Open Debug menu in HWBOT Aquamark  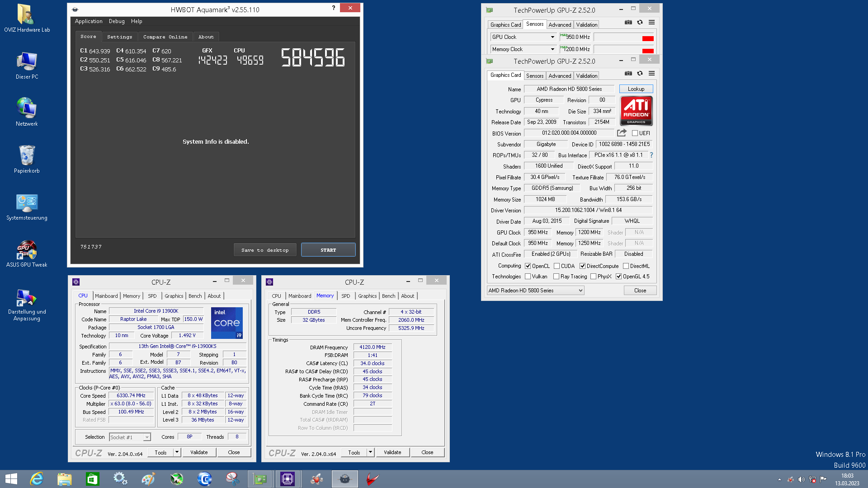point(117,21)
